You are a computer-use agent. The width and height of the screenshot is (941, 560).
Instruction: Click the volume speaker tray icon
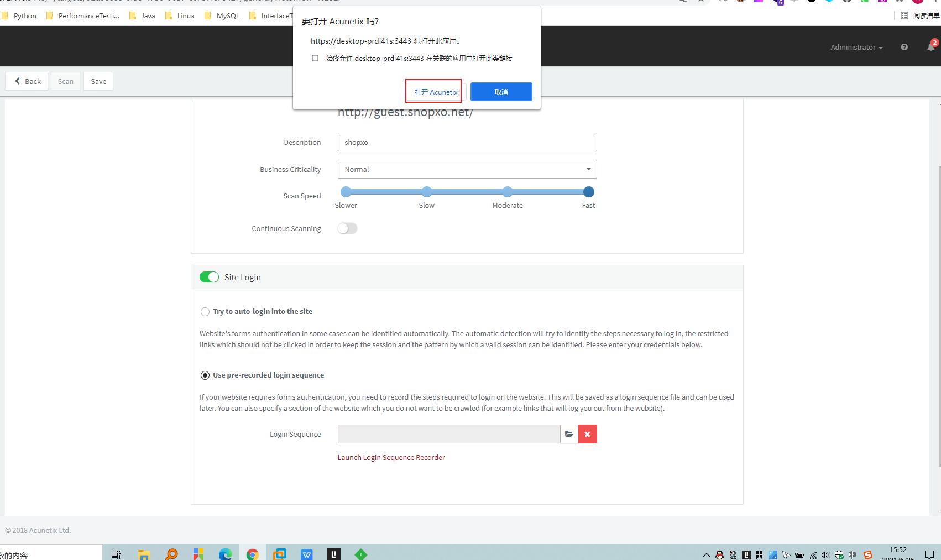(x=825, y=554)
